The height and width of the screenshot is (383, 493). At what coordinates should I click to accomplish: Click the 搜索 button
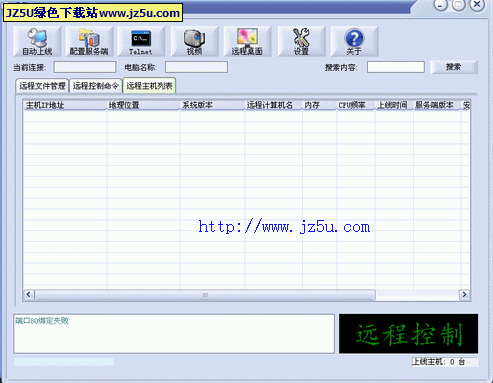pyautogui.click(x=454, y=67)
